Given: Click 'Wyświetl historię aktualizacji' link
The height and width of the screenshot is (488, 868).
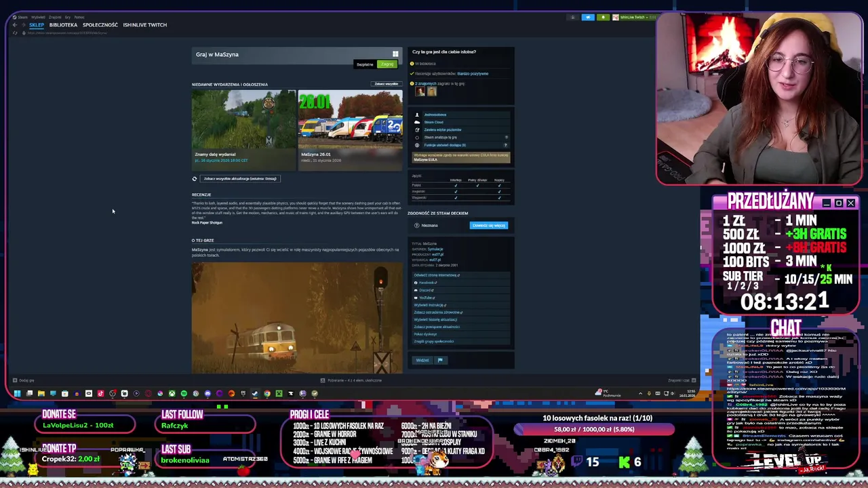Looking at the screenshot, I should (435, 320).
